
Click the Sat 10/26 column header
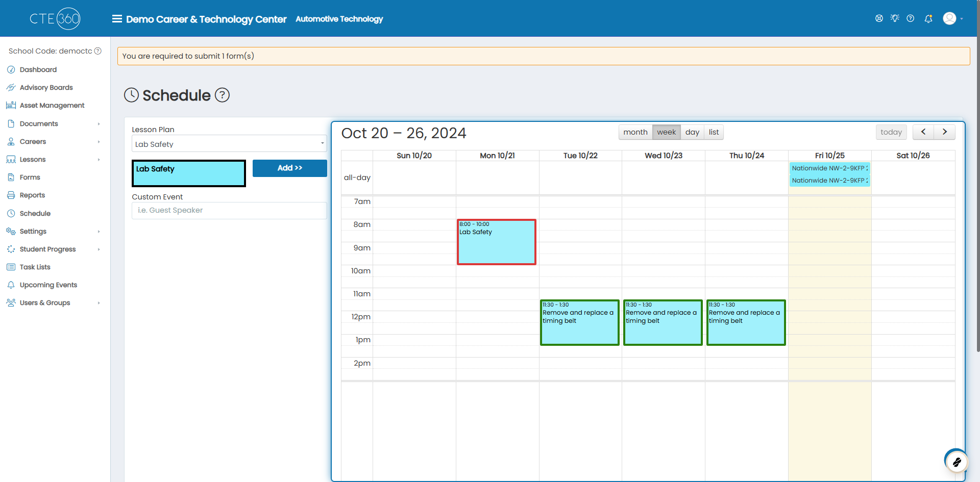click(913, 156)
